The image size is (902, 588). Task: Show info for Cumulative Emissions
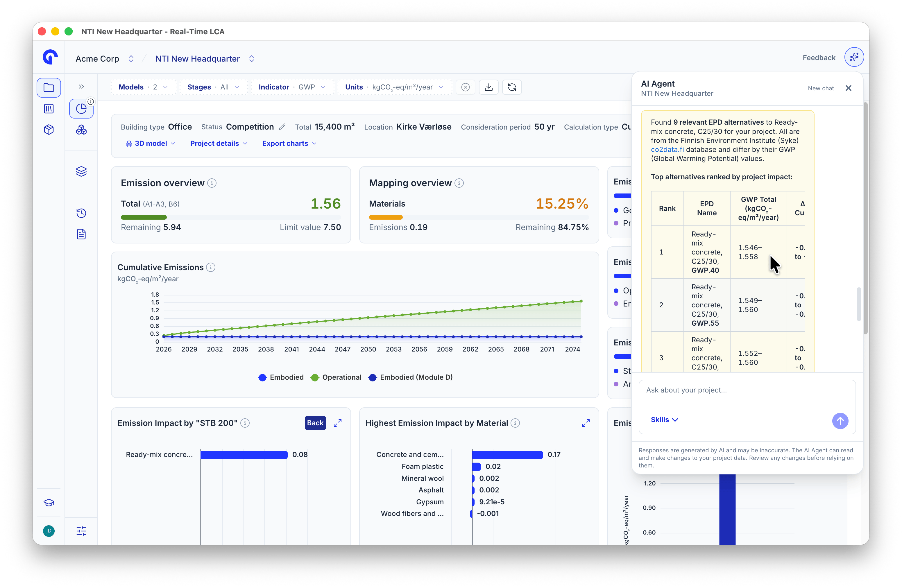211,268
